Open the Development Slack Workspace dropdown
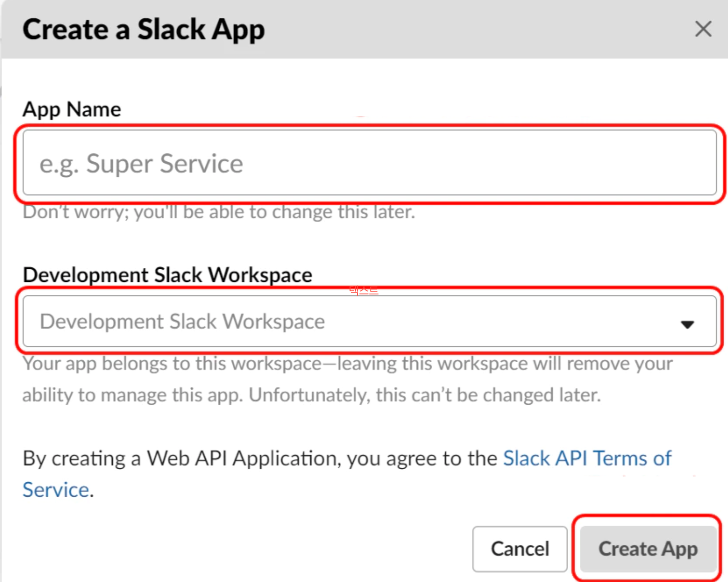 pyautogui.click(x=370, y=322)
